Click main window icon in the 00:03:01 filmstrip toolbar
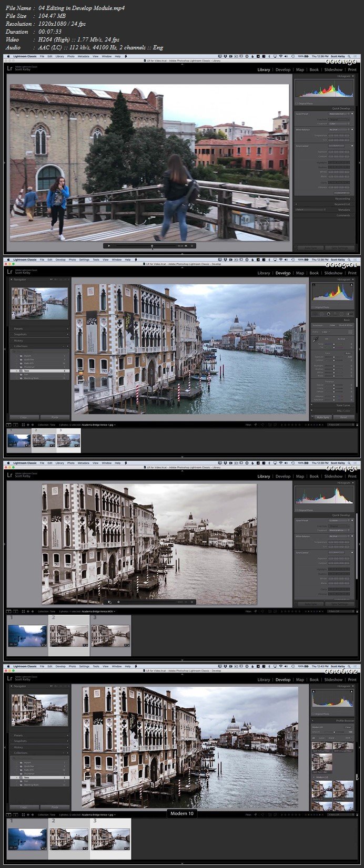 (x=8, y=424)
